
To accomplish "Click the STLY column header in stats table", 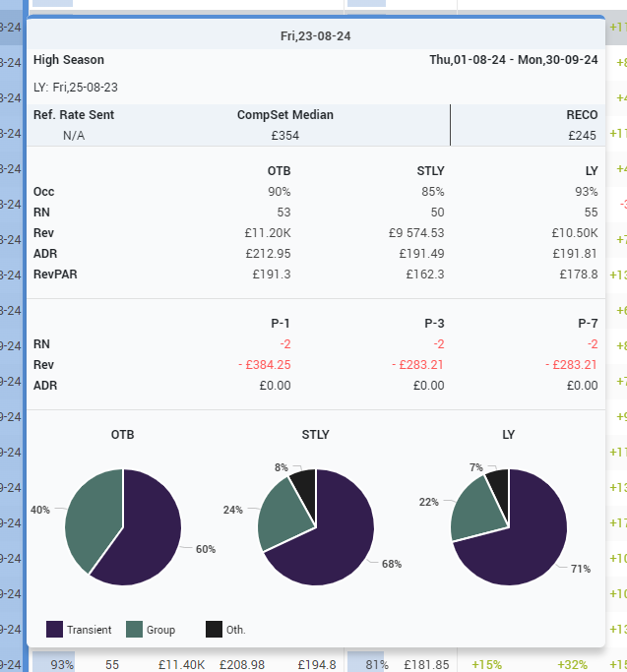I will click(x=430, y=171).
